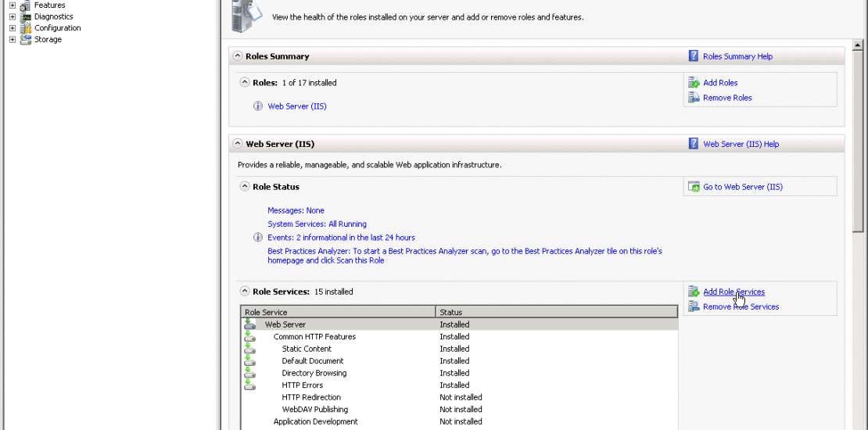This screenshot has height=430, width=868.
Task: Select the Static Content row
Action: pos(460,349)
